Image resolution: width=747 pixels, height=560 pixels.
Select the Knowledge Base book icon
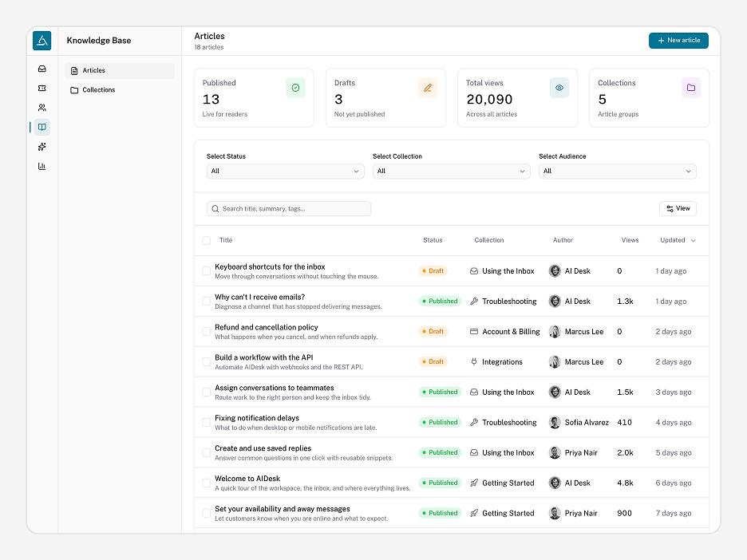42,127
